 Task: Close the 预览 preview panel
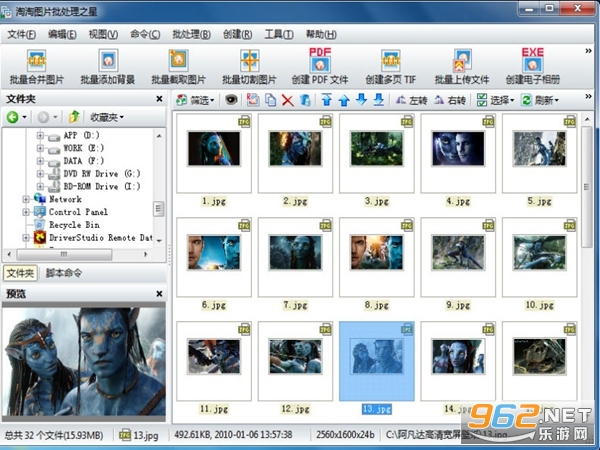pos(160,294)
